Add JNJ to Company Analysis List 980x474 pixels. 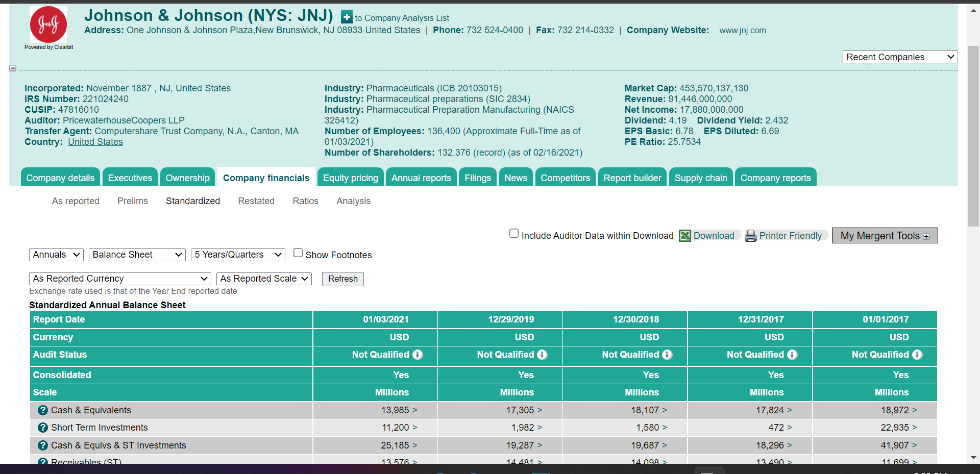[346, 17]
